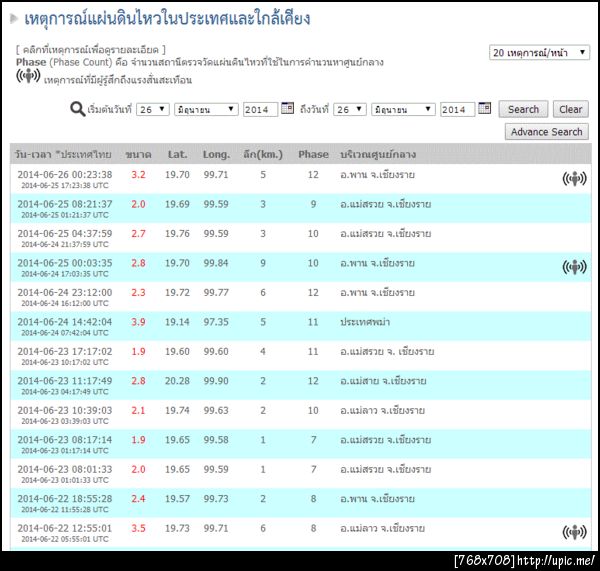Click the ขนาด magnitude column header
The width and height of the screenshot is (600, 571).
click(138, 154)
